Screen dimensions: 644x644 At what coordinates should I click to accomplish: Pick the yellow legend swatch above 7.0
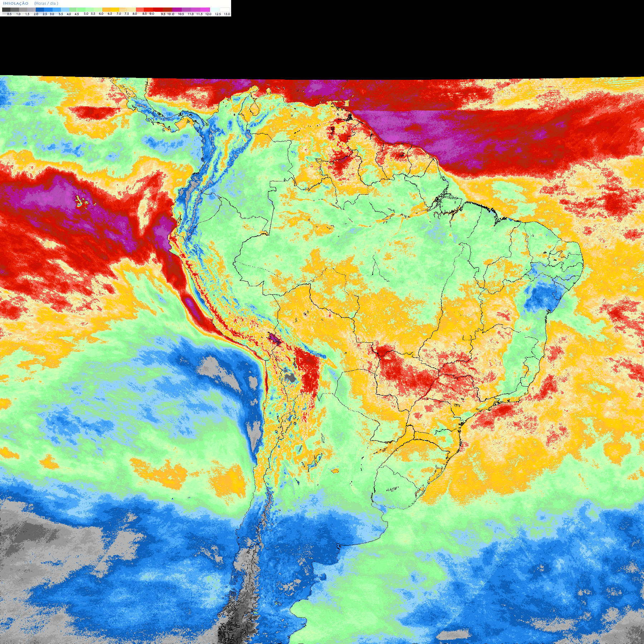click(x=115, y=10)
